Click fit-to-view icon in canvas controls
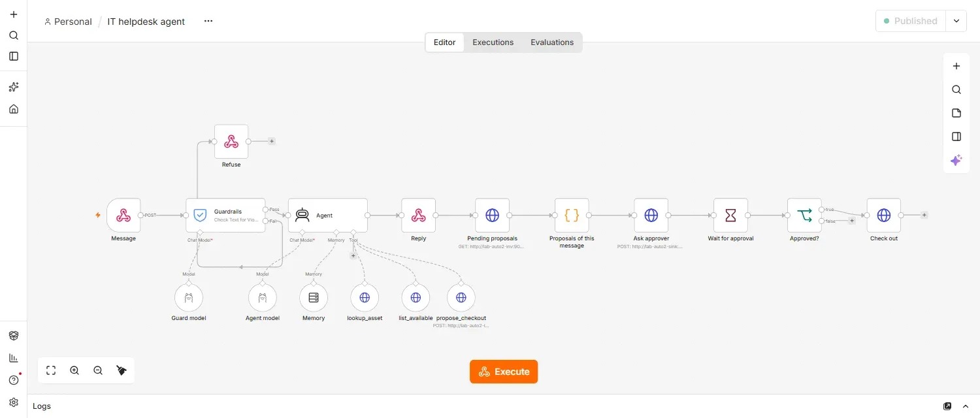The height and width of the screenshot is (418, 980). (51, 370)
